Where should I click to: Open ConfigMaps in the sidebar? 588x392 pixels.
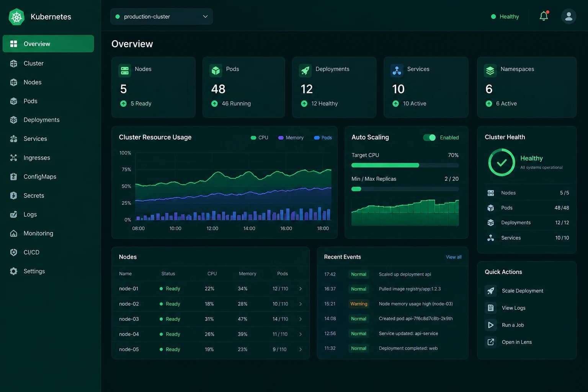point(48,176)
